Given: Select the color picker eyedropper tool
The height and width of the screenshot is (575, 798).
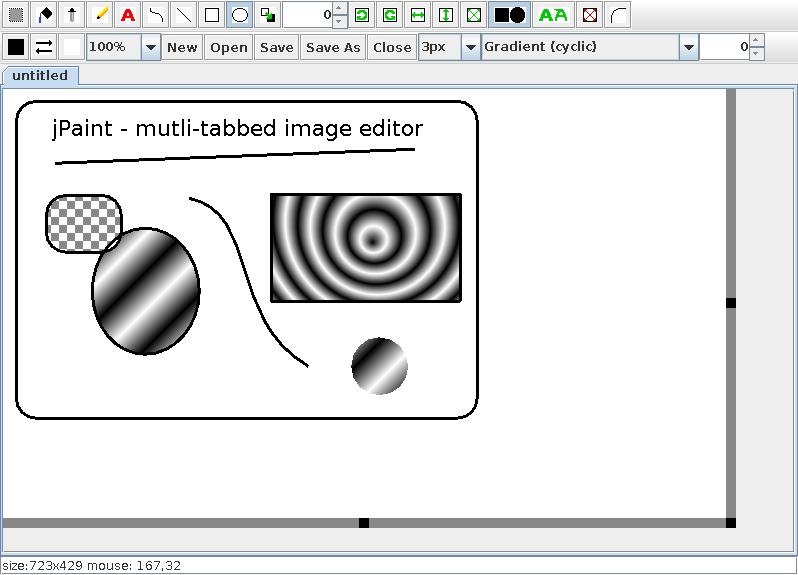Looking at the screenshot, I should pos(72,15).
